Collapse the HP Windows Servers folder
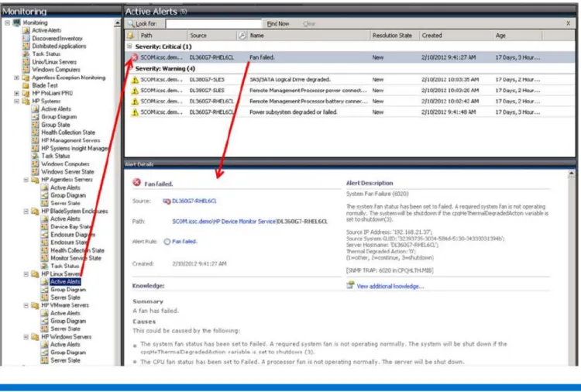The height and width of the screenshot is (392, 581). click(26, 337)
